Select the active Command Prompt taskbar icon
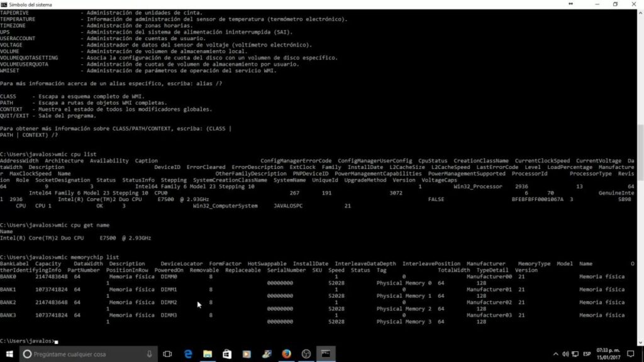Viewport: 644px width, 362px height. coord(325,354)
